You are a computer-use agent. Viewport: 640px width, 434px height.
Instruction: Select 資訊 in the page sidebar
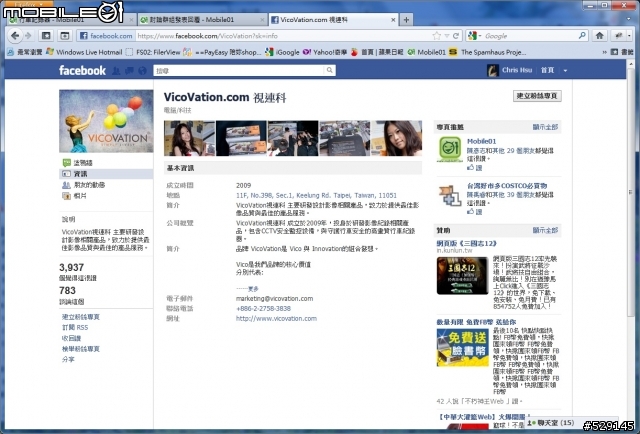tap(106, 174)
